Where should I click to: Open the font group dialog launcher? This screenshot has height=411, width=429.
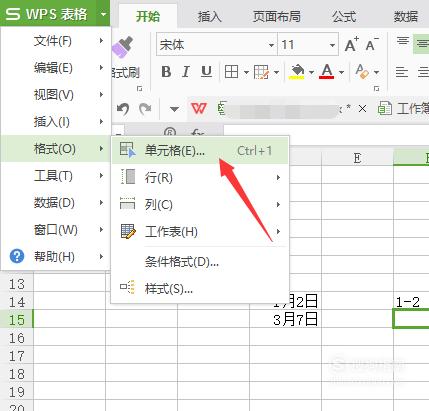click(376, 89)
